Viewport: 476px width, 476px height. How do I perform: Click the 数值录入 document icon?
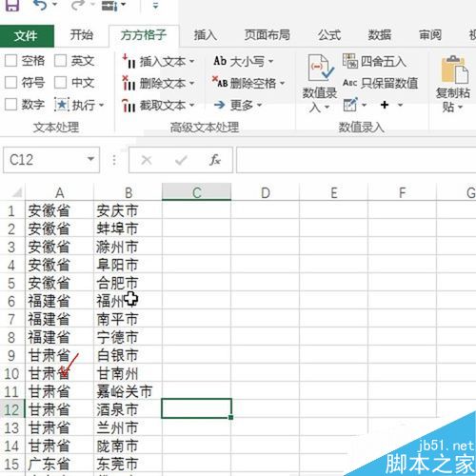tap(320, 68)
